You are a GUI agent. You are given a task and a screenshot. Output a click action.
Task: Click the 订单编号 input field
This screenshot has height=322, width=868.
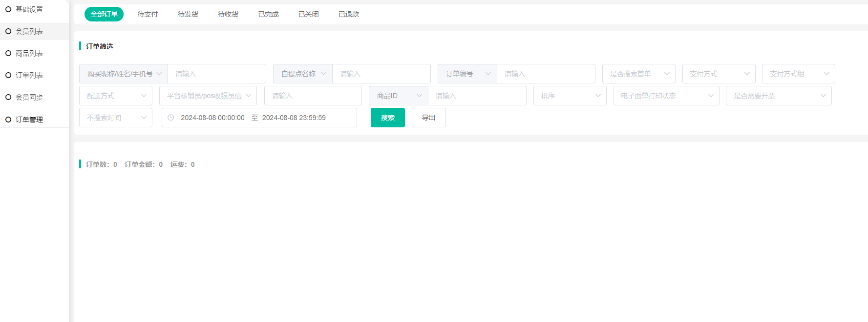click(546, 74)
